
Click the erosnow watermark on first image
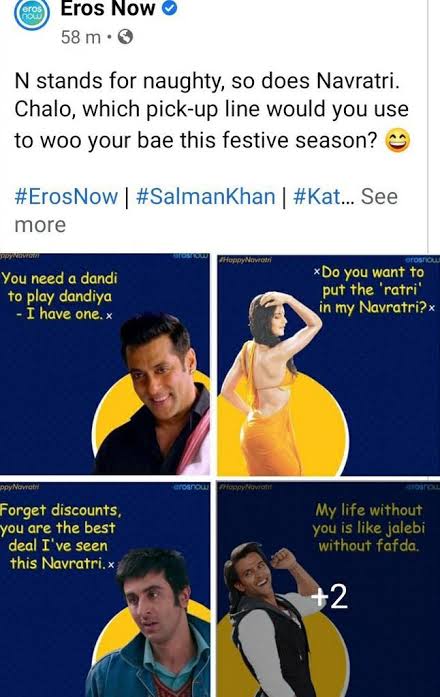point(191,256)
